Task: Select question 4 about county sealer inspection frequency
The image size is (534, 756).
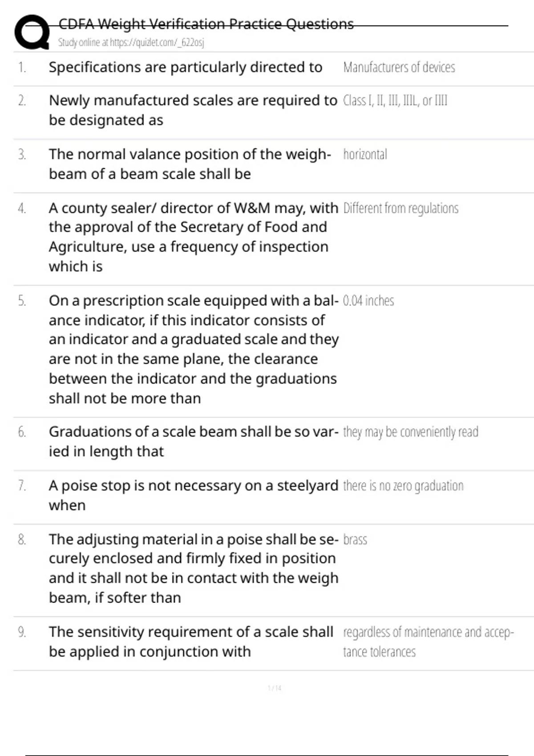Action: pyautogui.click(x=193, y=237)
